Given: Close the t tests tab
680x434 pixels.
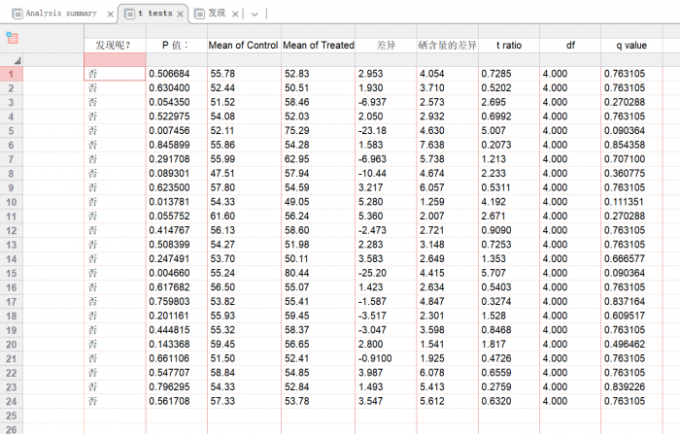Looking at the screenshot, I should click(180, 14).
